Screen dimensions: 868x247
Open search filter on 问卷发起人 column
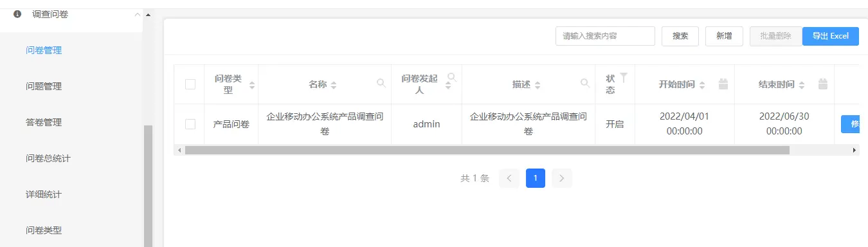[x=452, y=77]
